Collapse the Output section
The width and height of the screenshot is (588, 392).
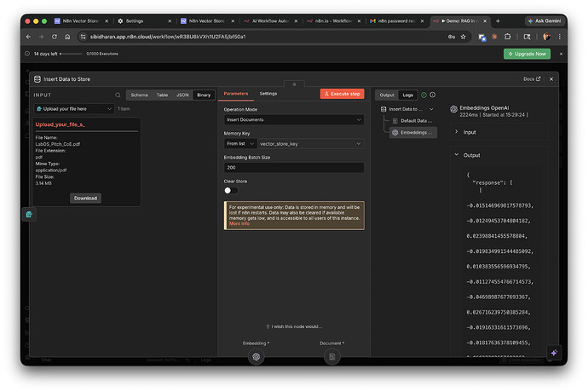tap(457, 155)
